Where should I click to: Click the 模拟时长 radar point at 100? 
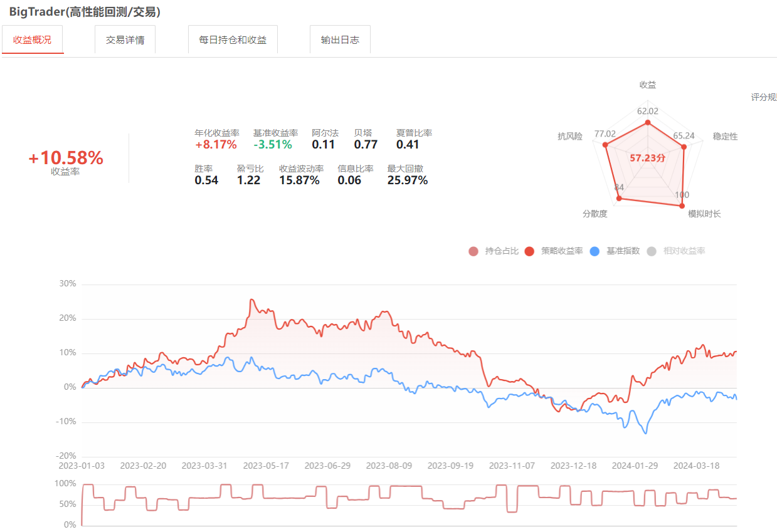click(x=682, y=205)
